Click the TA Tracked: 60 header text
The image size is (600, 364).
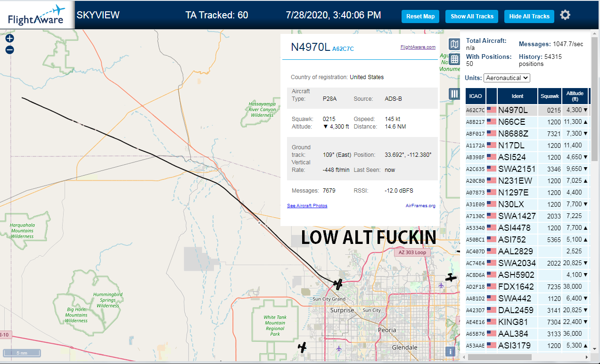(x=217, y=15)
